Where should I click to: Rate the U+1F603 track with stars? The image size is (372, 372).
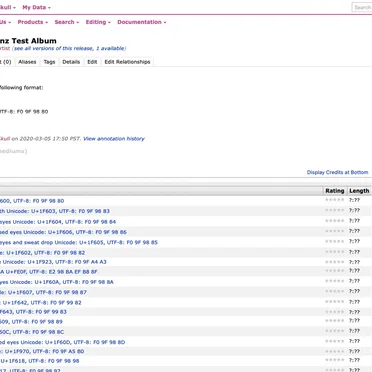pyautogui.click(x=335, y=210)
